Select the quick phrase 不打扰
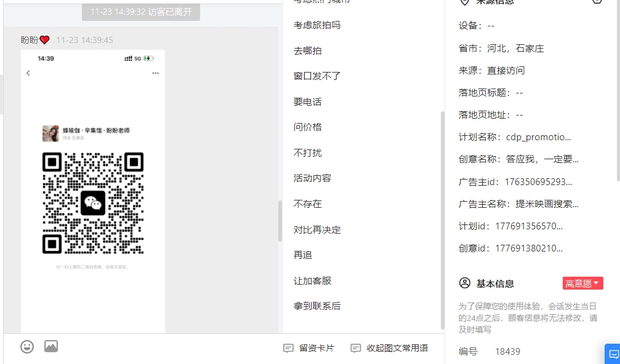Viewport: 620px width, 364px height. (307, 152)
